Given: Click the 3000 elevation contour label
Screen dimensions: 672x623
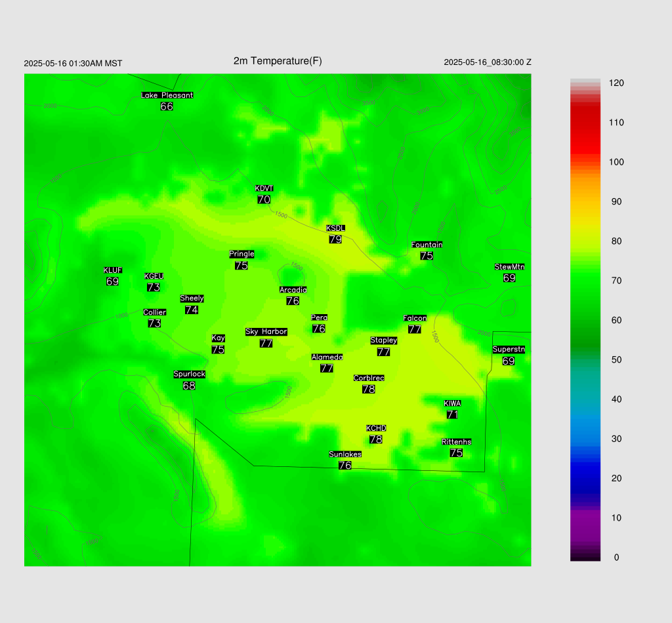Looking at the screenshot, I should pos(423,111).
